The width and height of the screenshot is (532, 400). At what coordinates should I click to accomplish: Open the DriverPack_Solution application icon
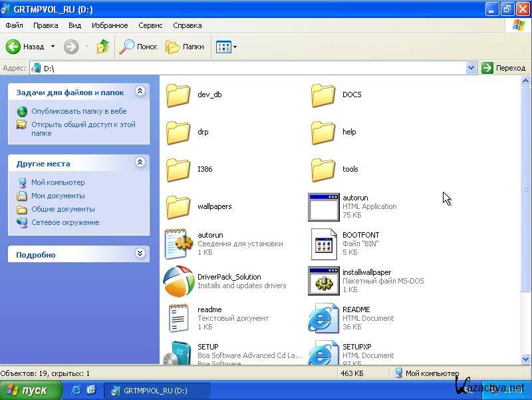tap(179, 282)
